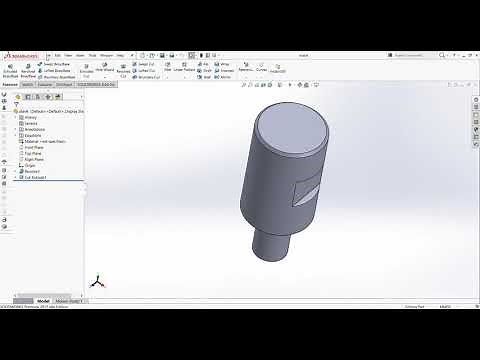The width and height of the screenshot is (480, 360).
Task: Choose the Swept Cut command
Action: click(x=143, y=64)
